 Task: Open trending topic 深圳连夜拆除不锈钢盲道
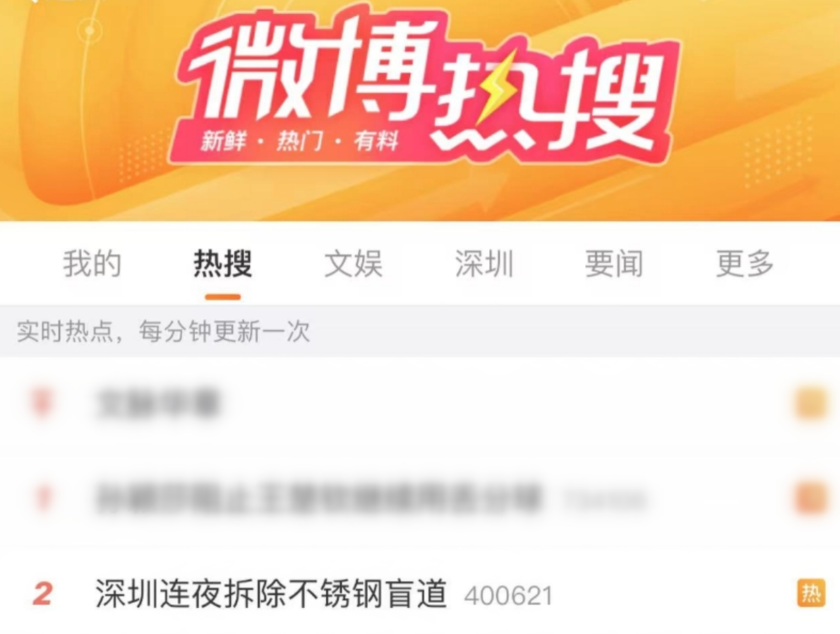tap(271, 594)
